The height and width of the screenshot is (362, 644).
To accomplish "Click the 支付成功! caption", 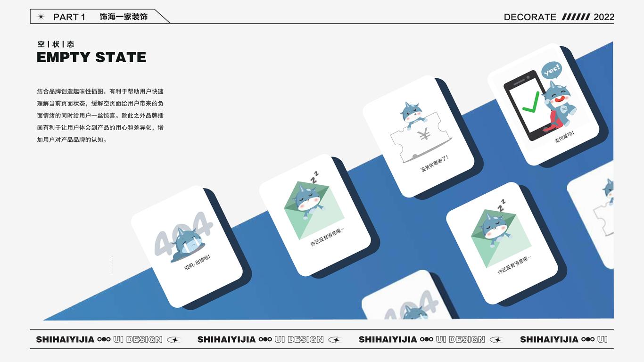I will coord(564,137).
